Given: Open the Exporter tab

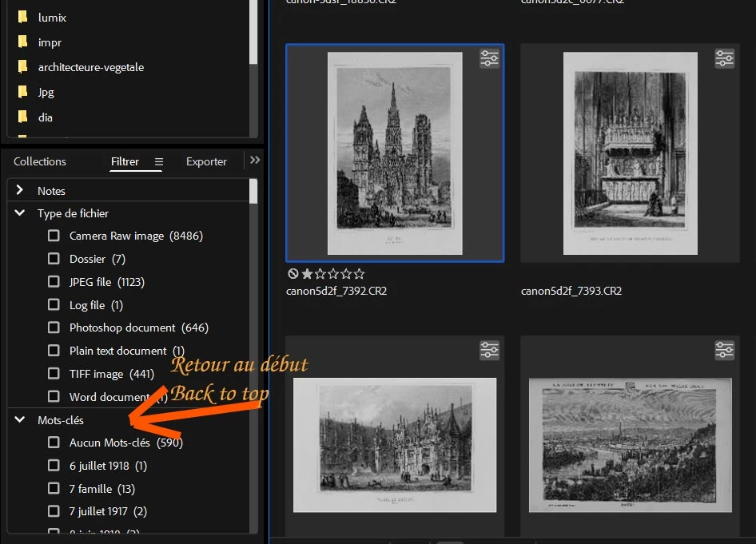Looking at the screenshot, I should (206, 161).
